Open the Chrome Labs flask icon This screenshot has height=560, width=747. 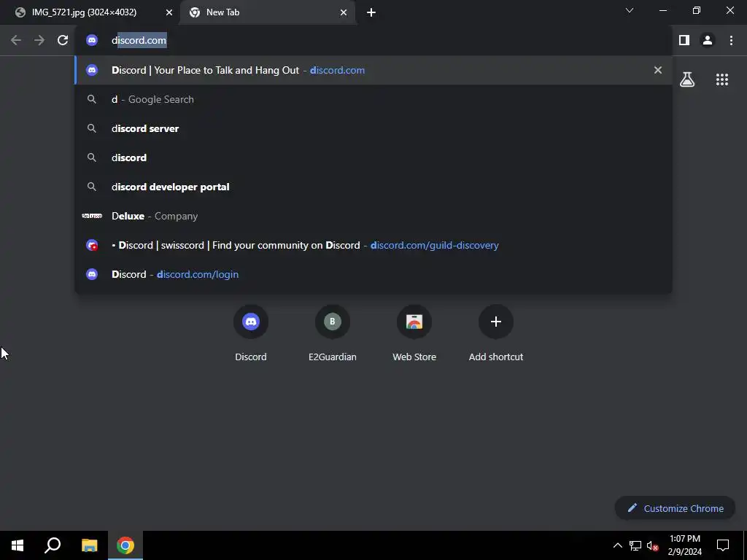(687, 79)
